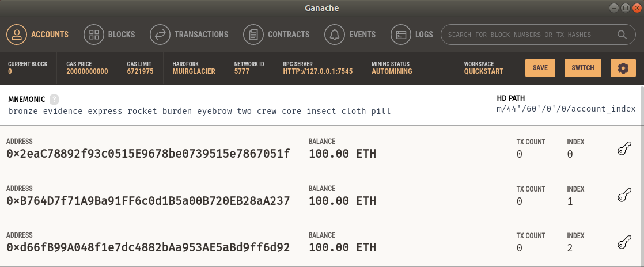Click the vertical scrollbar of accounts list

642,176
